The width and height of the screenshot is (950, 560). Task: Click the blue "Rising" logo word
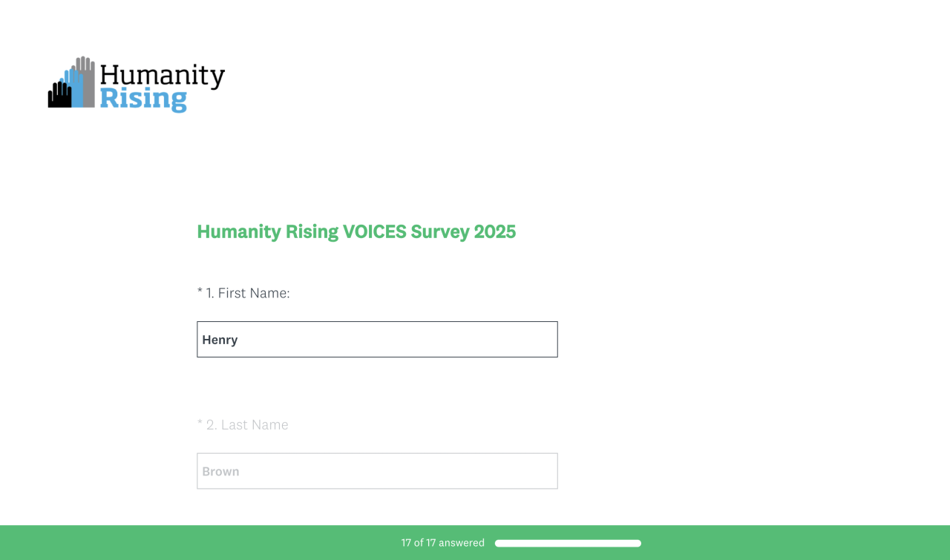click(x=142, y=99)
